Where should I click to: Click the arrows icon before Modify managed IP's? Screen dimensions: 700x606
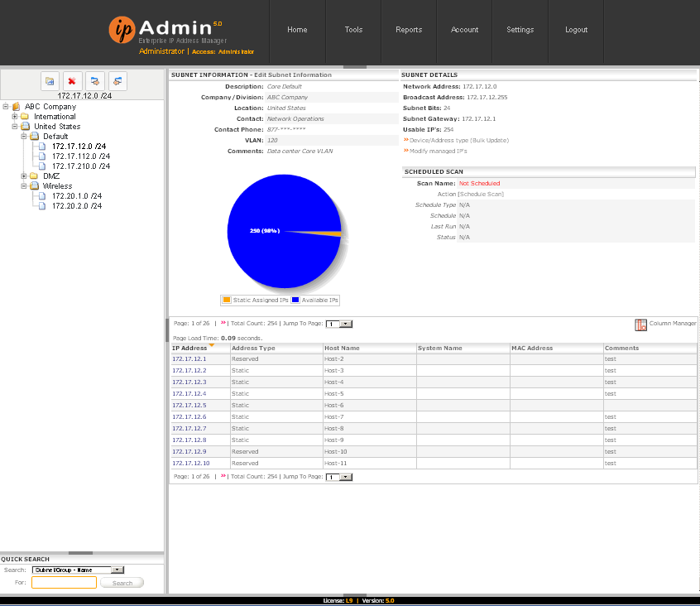pyautogui.click(x=406, y=151)
